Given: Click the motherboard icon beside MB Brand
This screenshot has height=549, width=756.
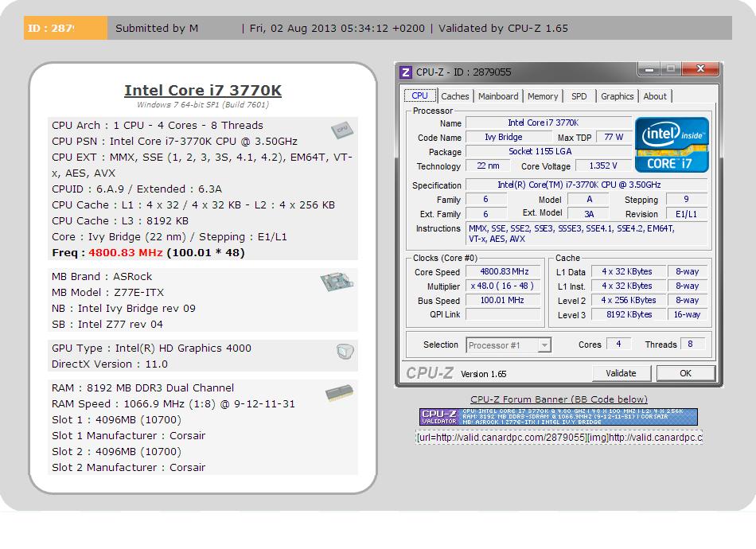Looking at the screenshot, I should (x=337, y=282).
